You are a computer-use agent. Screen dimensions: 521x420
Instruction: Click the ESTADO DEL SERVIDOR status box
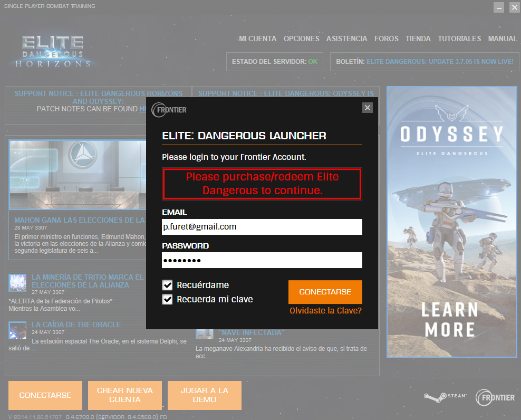coord(274,62)
